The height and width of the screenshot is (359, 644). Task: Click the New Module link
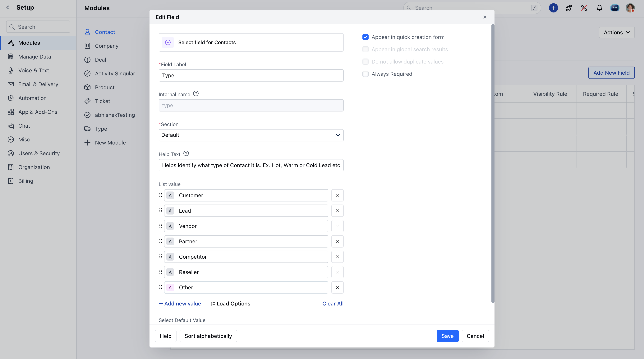pyautogui.click(x=110, y=142)
